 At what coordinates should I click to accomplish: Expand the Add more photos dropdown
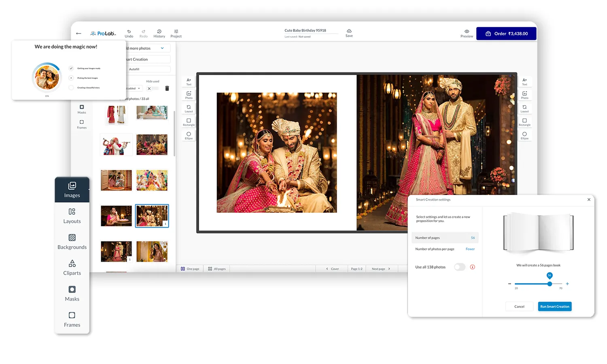tap(162, 48)
